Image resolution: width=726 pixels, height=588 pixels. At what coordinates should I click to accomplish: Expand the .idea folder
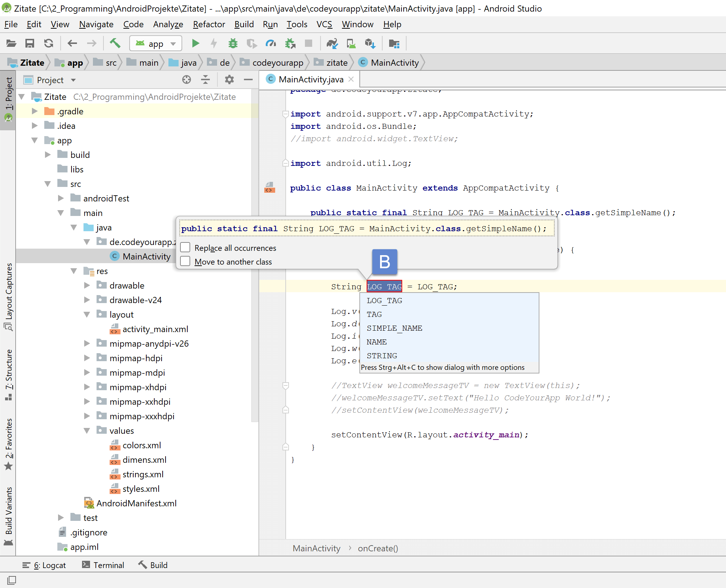tap(34, 126)
